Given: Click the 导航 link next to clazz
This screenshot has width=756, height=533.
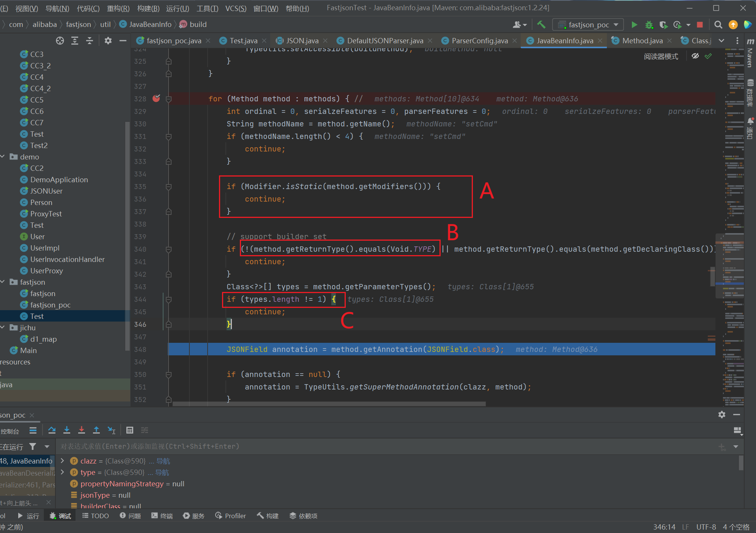Looking at the screenshot, I should tap(163, 461).
